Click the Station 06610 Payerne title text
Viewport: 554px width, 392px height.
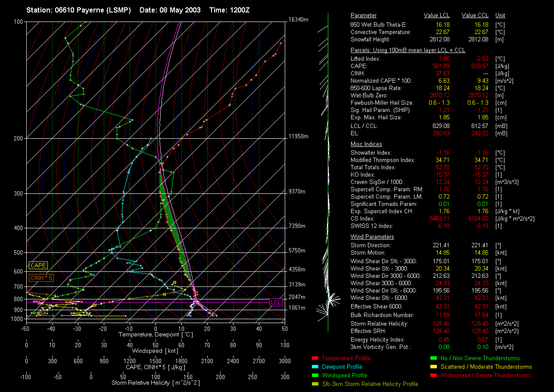coord(78,10)
